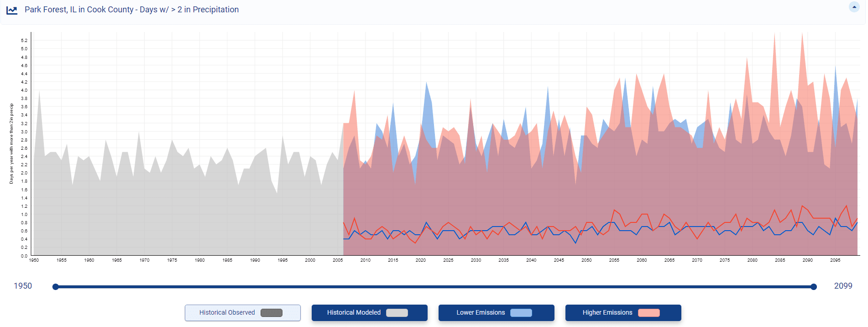Screen dimensions: 868x327
Task: Click the 5.2 label on the y-axis
Action: tap(24, 41)
